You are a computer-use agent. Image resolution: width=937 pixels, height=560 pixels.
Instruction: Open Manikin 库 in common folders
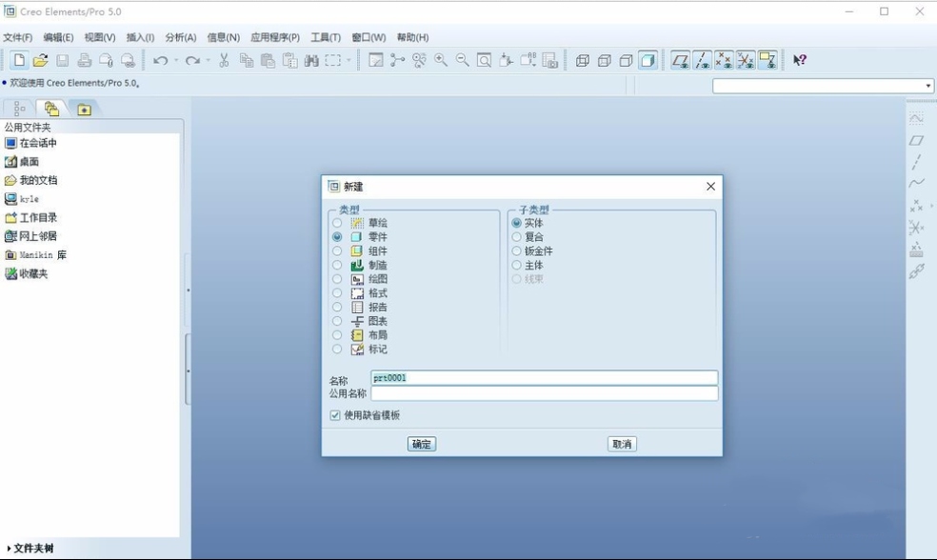36,254
